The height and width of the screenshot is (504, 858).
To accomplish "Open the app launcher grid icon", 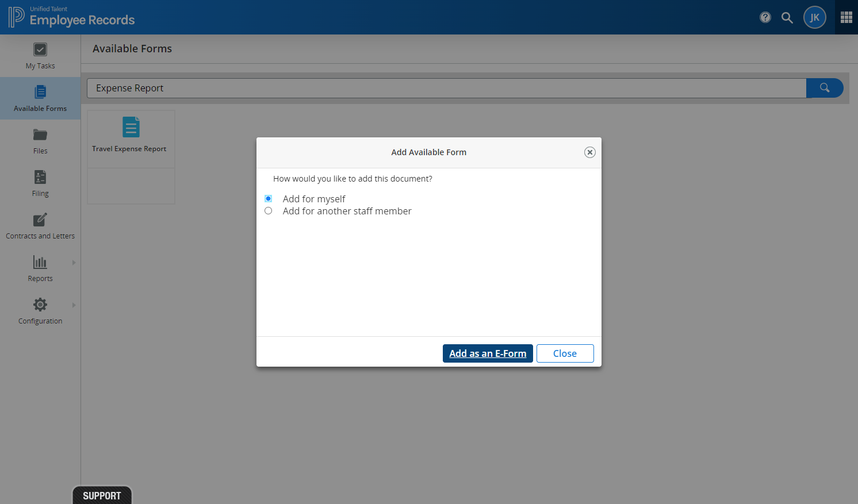I will coord(846,17).
